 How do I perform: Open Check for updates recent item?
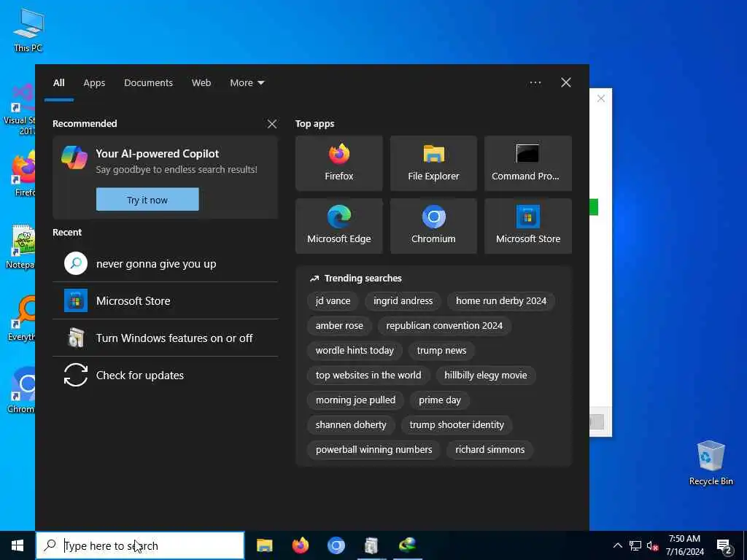[x=166, y=376]
